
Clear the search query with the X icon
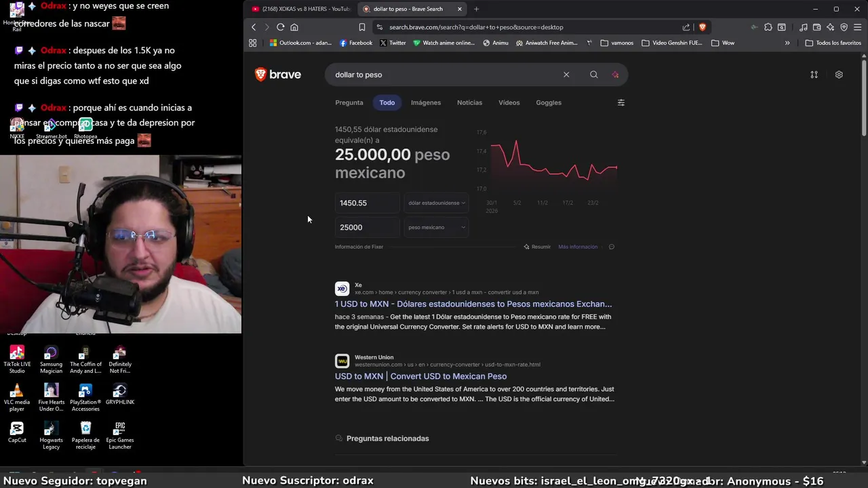(566, 75)
